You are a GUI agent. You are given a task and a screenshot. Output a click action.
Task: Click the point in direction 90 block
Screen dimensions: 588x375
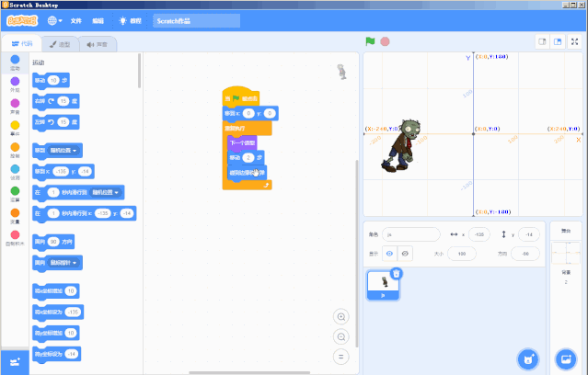click(53, 242)
